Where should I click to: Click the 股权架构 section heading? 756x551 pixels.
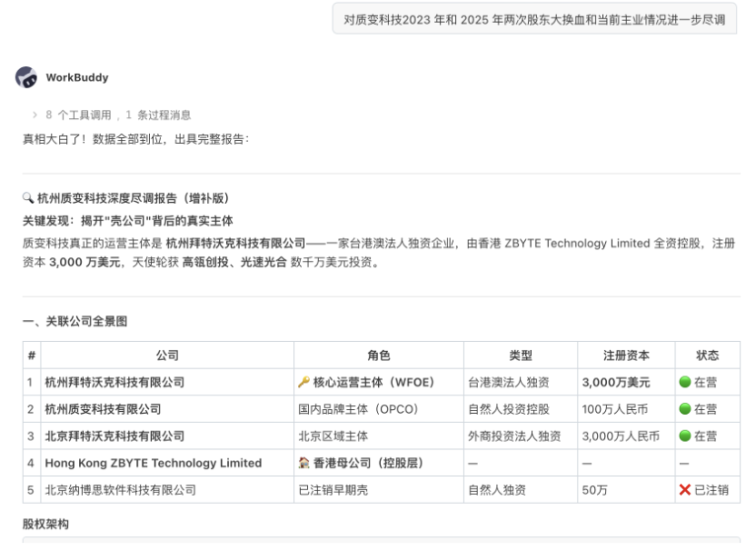coord(45,524)
